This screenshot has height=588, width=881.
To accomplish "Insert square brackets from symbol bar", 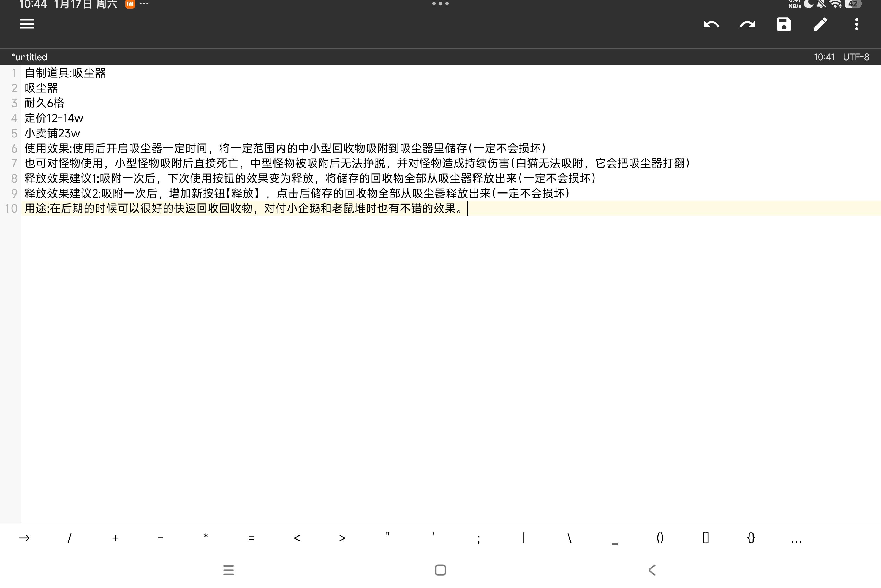I will tap(705, 538).
